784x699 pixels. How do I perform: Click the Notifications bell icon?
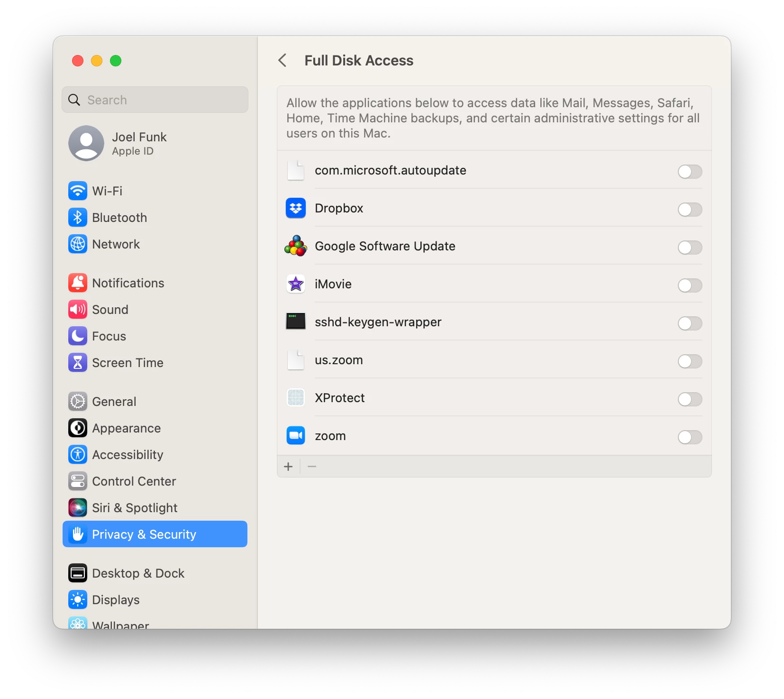coord(78,283)
